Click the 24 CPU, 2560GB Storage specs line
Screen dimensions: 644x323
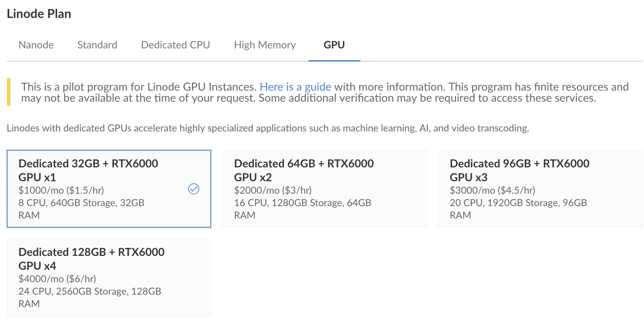[90, 291]
